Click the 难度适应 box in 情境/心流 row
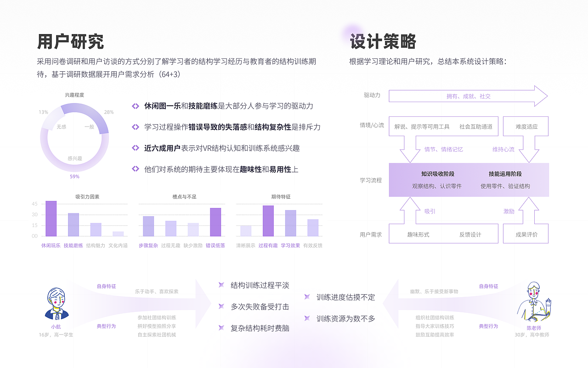The image size is (588, 368). [526, 126]
